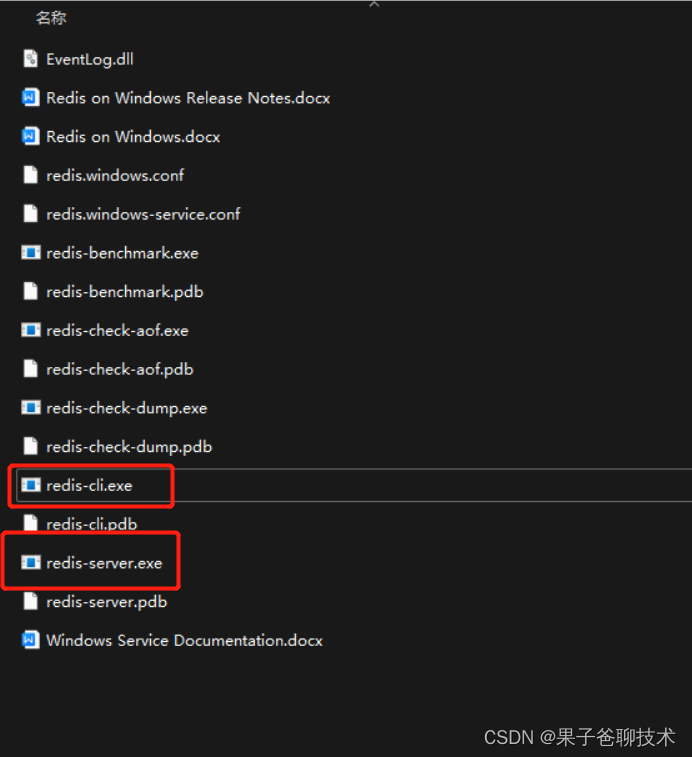Select the redis-benchmark.pdb file name
The image size is (692, 757).
point(125,292)
